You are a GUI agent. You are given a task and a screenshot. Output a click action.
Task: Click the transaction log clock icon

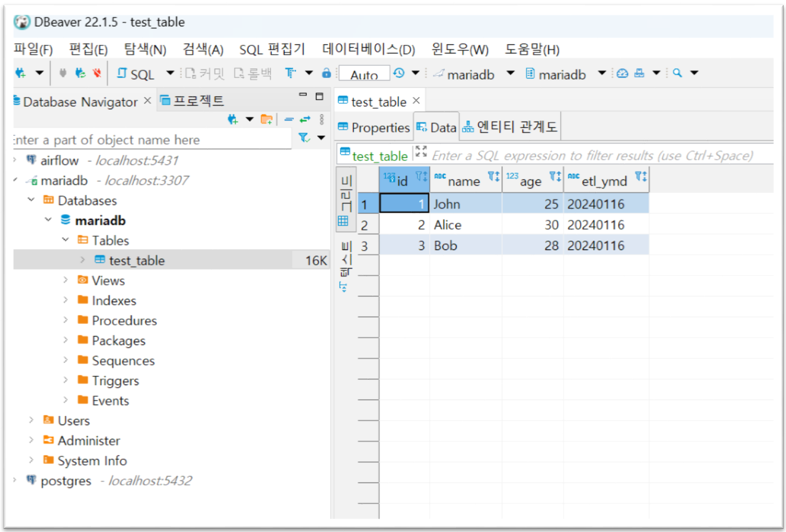point(399,73)
